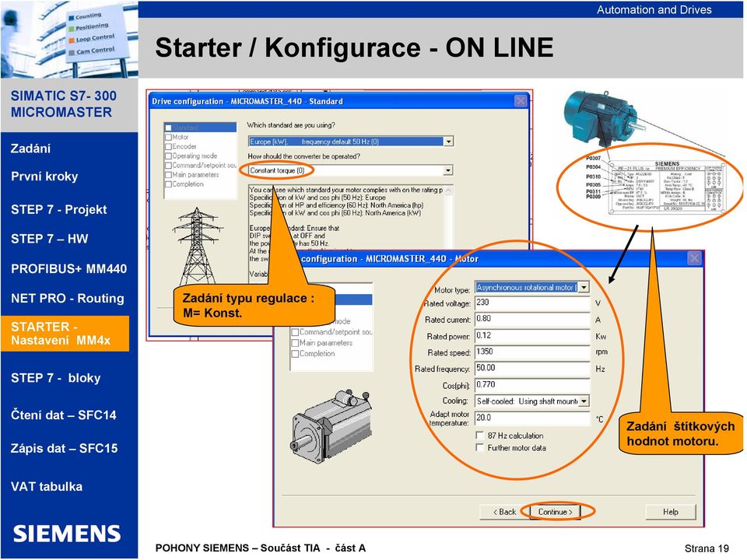747x560 pixels.
Task: Check Command/setpoint source step in Motor dialog
Action: point(295,332)
